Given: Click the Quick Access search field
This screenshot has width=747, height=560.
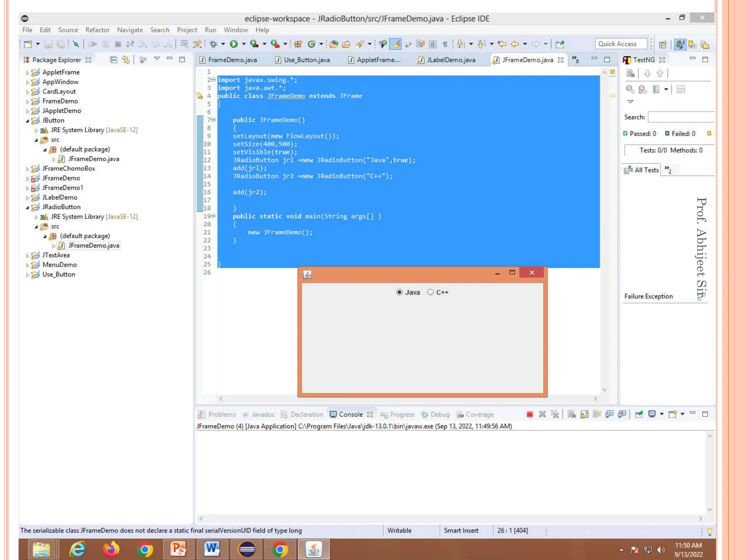Looking at the screenshot, I should click(x=620, y=44).
